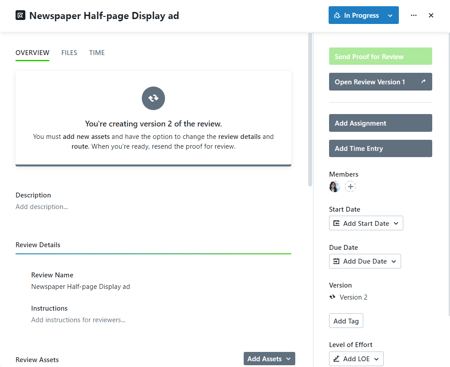Switch to the Overview tab

tap(32, 53)
